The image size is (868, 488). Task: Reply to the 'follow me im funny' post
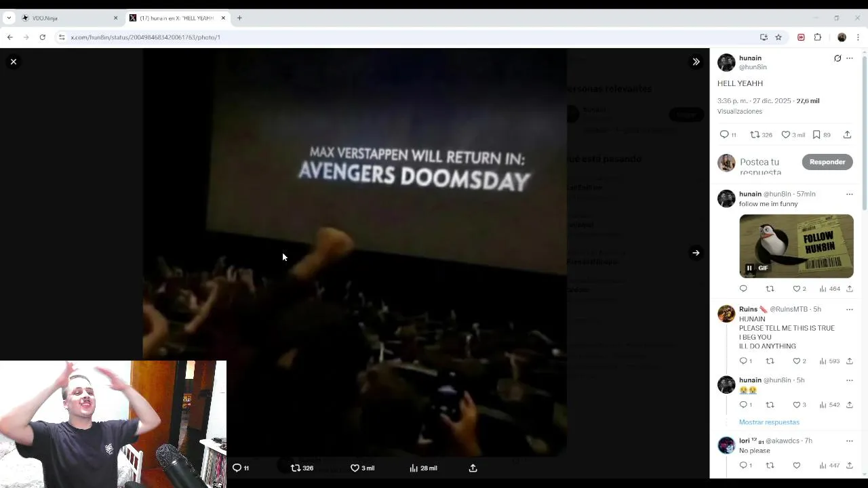click(x=743, y=289)
